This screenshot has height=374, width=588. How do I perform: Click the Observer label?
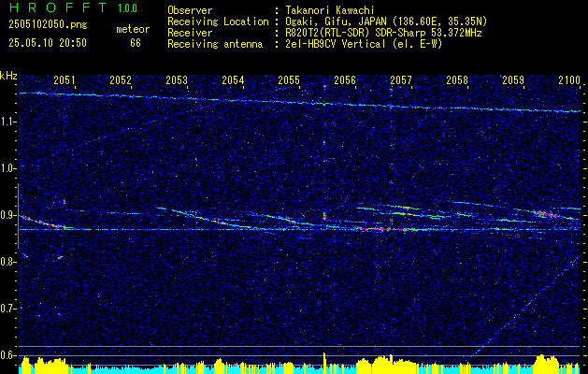click(x=190, y=10)
